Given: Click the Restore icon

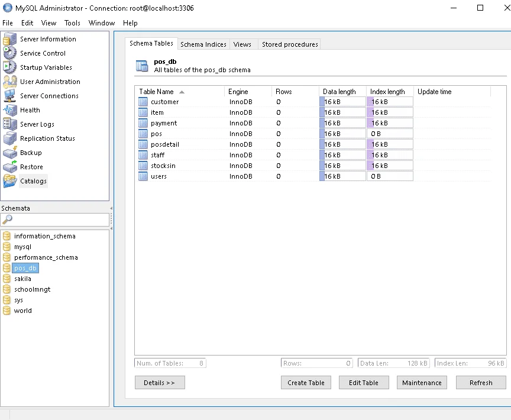Looking at the screenshot, I should 10,167.
